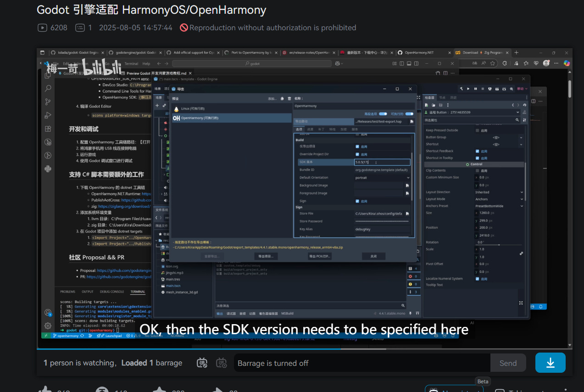Toggle the Sign checkbox in Build section

click(x=357, y=201)
